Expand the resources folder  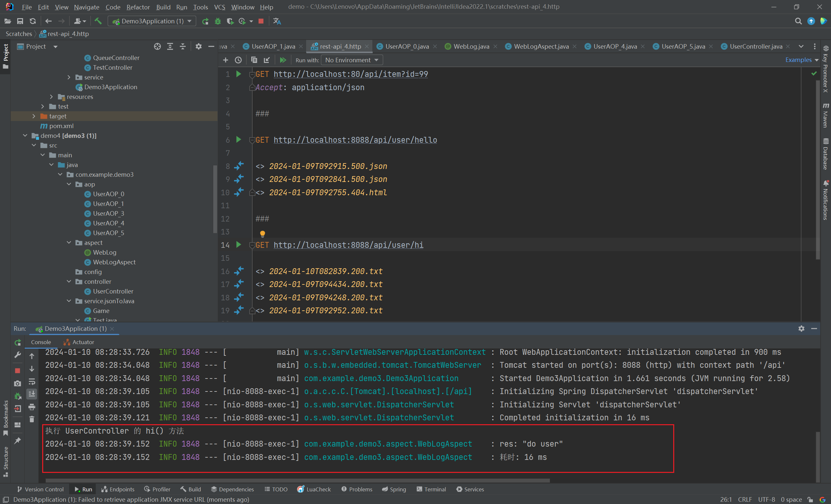pos(51,97)
